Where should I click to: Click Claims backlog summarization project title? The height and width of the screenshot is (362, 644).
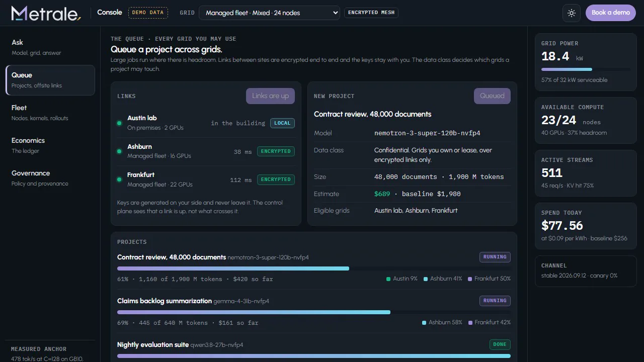click(x=165, y=301)
